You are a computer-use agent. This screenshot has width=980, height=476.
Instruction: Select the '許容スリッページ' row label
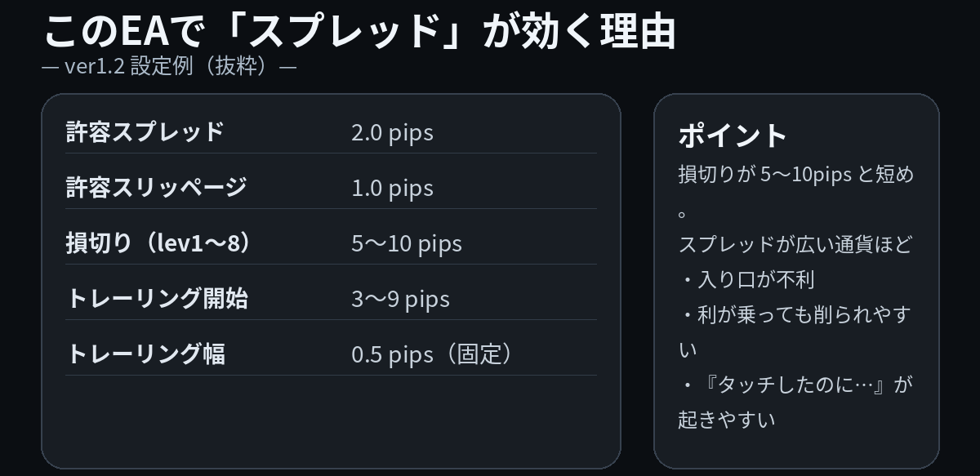156,188
